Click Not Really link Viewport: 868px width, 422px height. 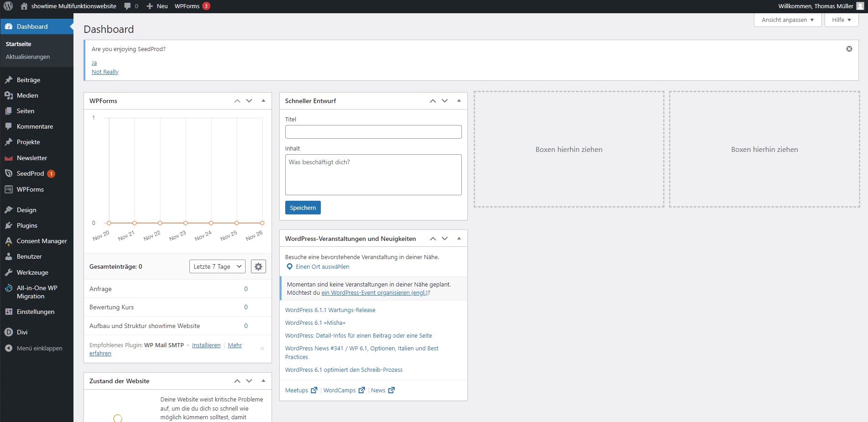105,72
